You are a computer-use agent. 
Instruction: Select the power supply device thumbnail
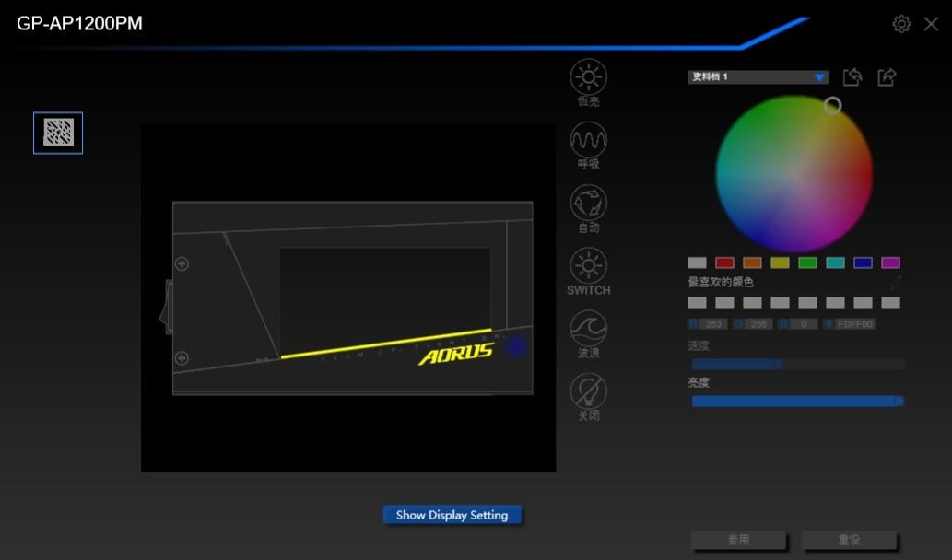pos(58,133)
